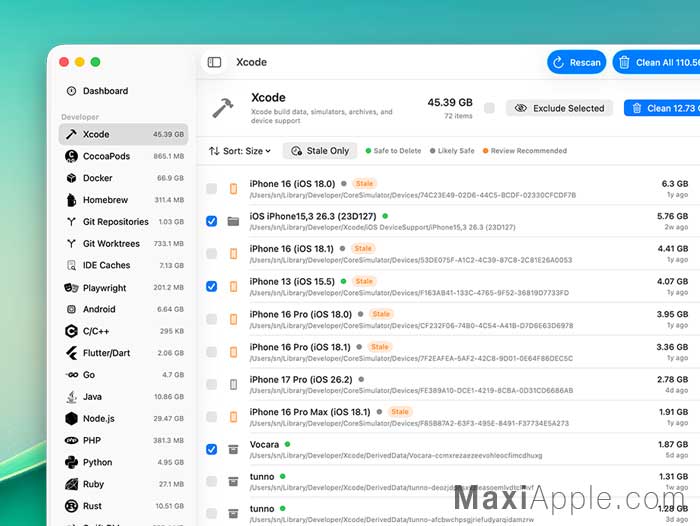Screen dimensions: 700x526
Task: Click the Git Worktrees branch icon
Action: click(x=71, y=244)
